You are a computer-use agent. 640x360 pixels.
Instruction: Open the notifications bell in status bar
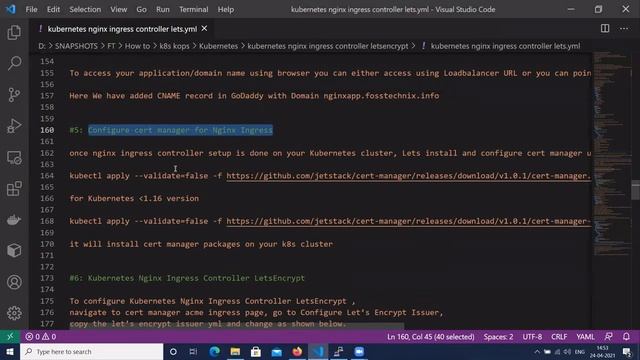[x=626, y=337]
